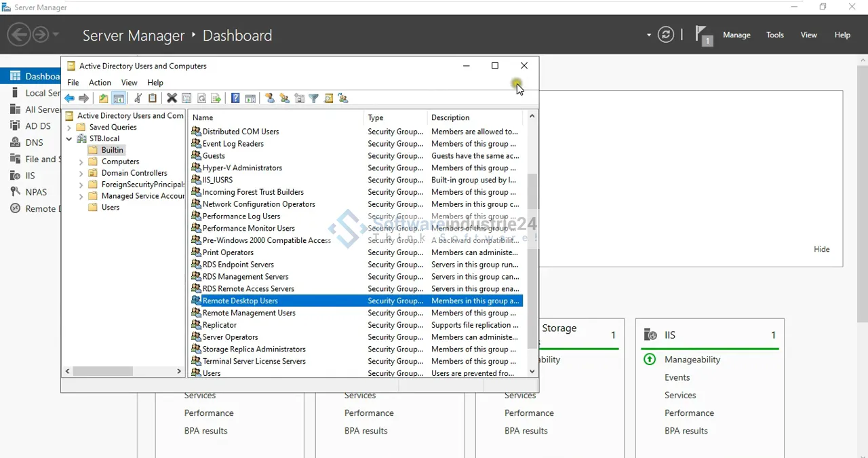Select the Hyper-V Administrators group

click(242, 168)
